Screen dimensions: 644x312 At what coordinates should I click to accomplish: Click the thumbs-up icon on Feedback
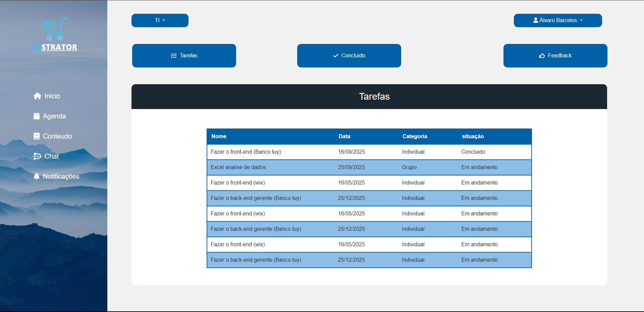(x=542, y=56)
